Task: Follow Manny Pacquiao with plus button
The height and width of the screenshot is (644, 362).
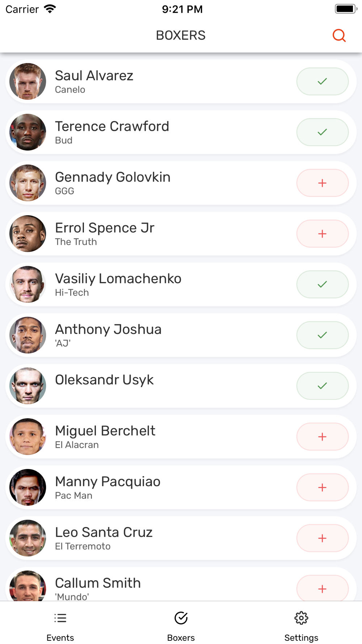Action: (x=323, y=487)
